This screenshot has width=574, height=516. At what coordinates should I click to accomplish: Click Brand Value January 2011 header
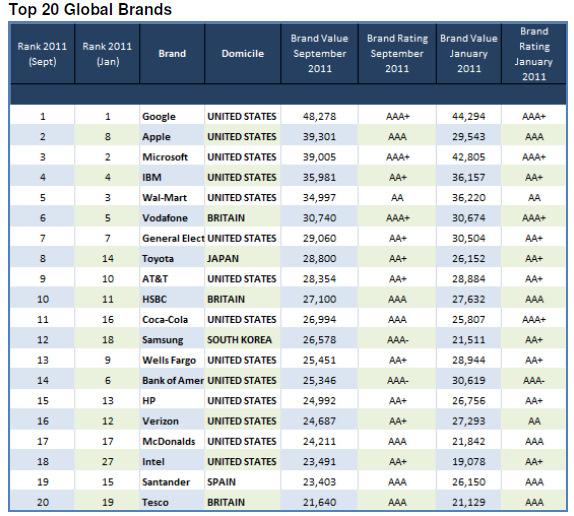(469, 54)
